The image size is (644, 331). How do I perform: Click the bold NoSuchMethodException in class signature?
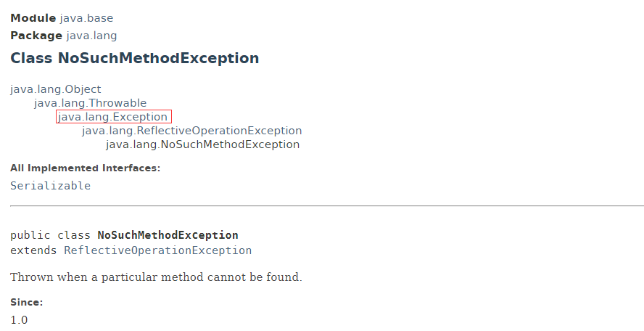(x=168, y=235)
